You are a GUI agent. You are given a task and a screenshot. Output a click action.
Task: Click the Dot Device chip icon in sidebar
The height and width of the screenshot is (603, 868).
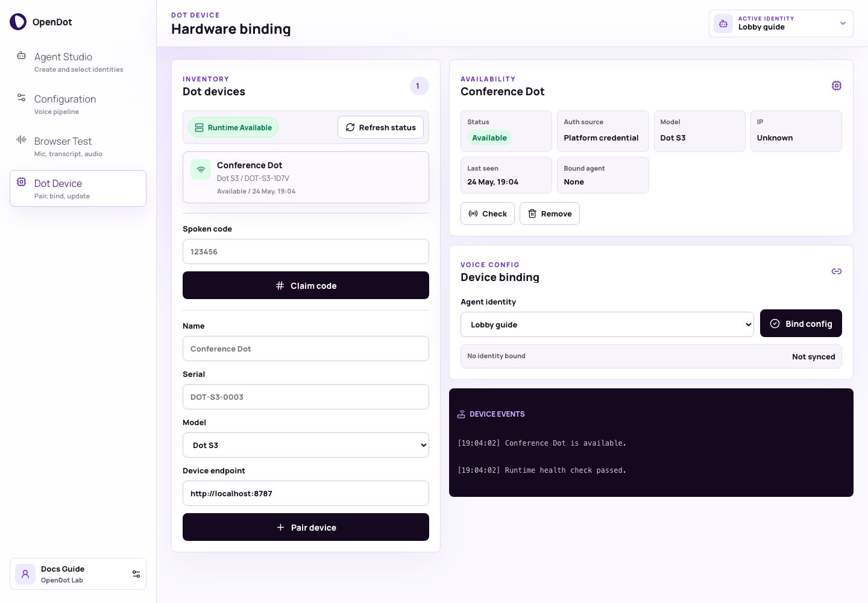[21, 182]
